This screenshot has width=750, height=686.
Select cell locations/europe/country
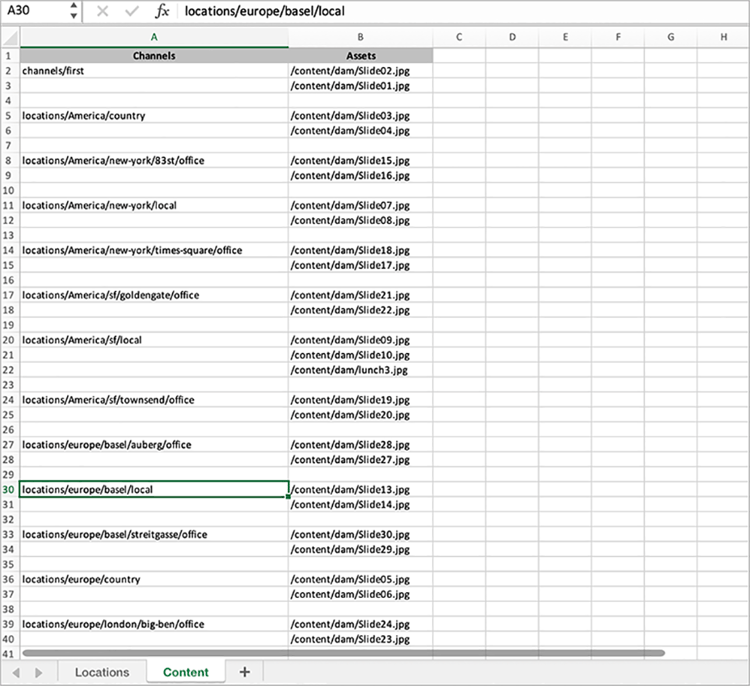click(x=154, y=579)
